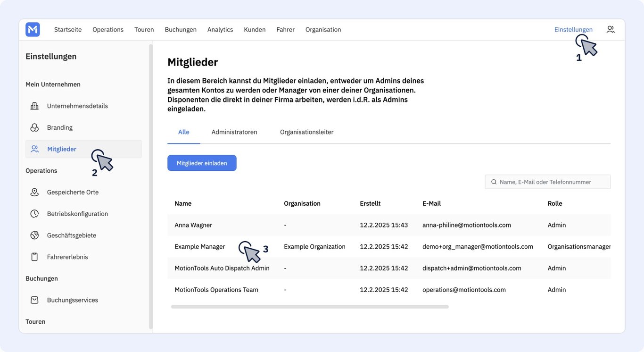644x352 pixels.
Task: Click dispatch+admin@motiontools.com email cell
Action: (472, 268)
